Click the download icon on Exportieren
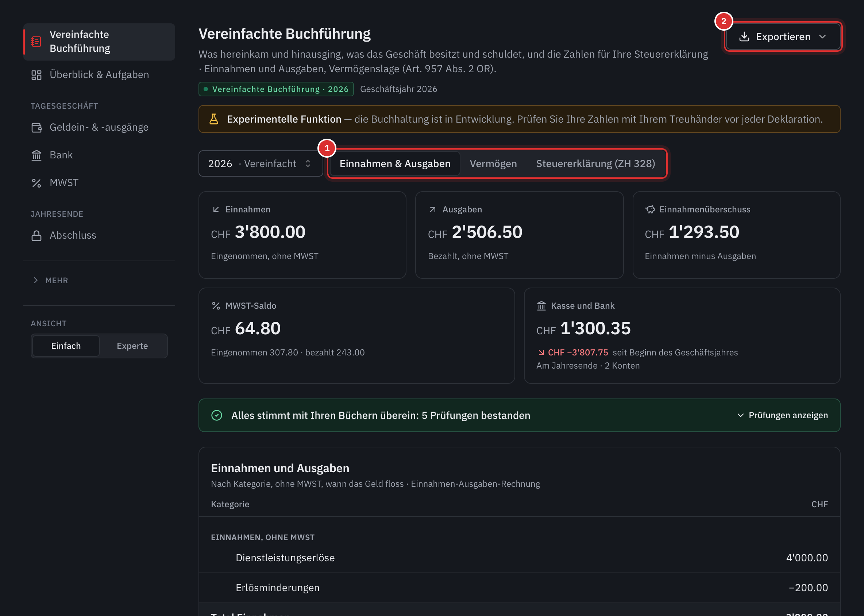The height and width of the screenshot is (616, 864). click(x=744, y=37)
